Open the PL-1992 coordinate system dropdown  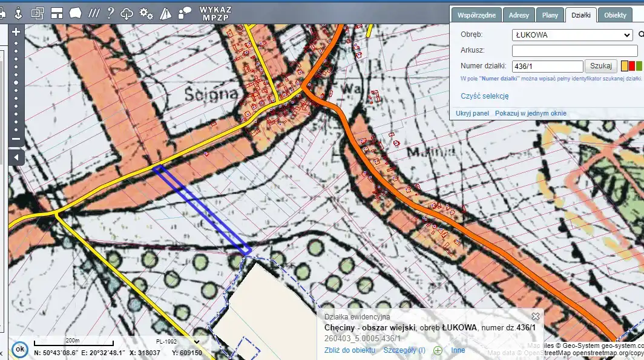click(x=178, y=341)
